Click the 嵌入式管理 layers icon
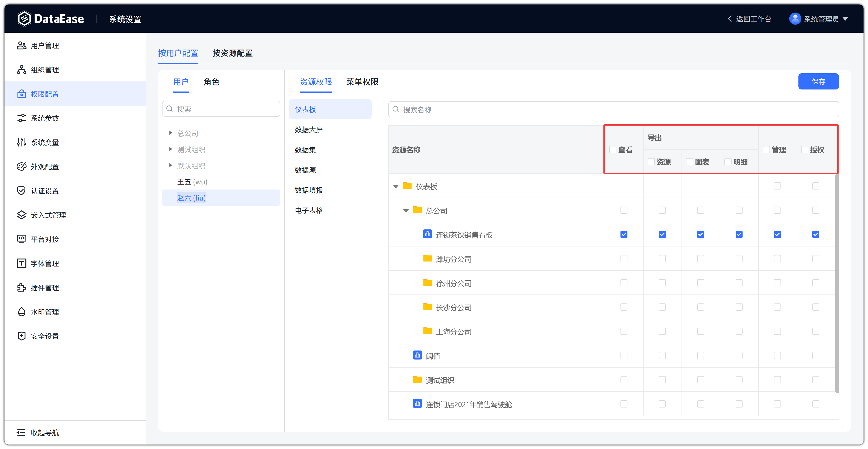 click(22, 215)
